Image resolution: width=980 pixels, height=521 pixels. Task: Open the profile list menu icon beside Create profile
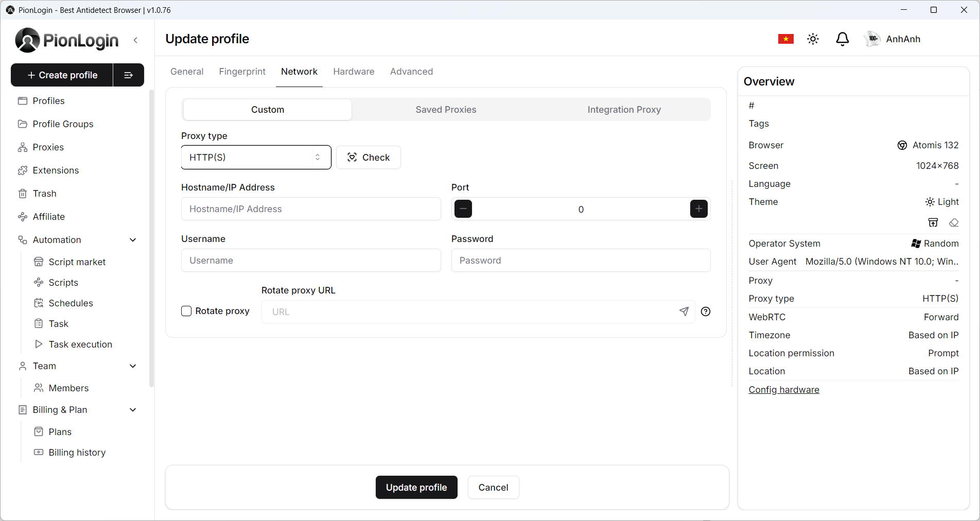click(129, 75)
